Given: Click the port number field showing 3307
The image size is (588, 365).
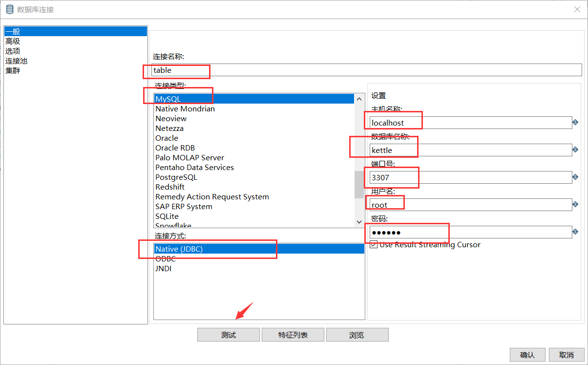Looking at the screenshot, I should pos(470,177).
